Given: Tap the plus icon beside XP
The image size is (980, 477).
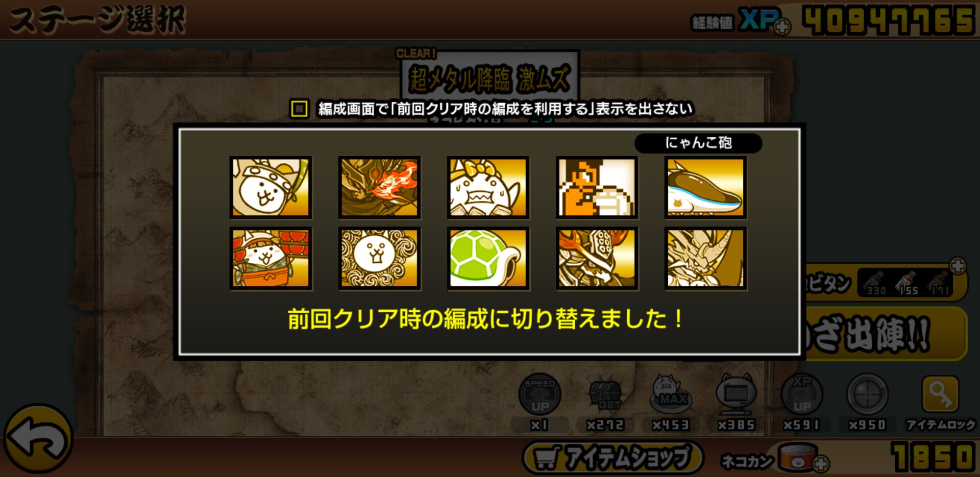Looking at the screenshot, I should pos(782,26).
